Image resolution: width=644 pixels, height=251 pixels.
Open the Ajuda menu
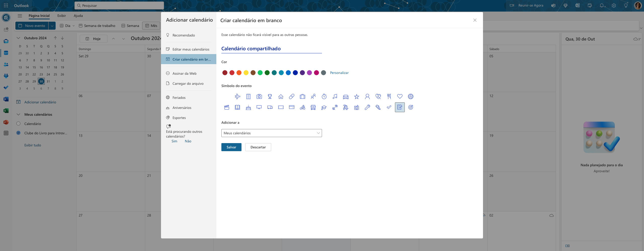(78, 16)
